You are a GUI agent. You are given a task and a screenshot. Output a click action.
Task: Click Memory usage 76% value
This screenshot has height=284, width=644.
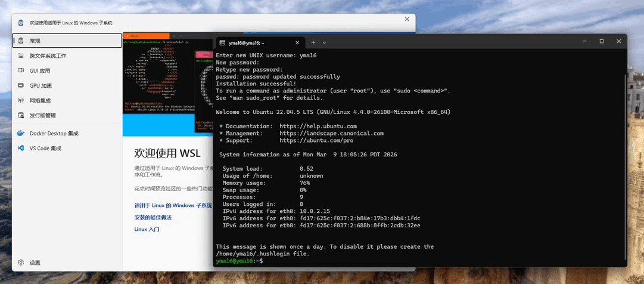tap(305, 183)
